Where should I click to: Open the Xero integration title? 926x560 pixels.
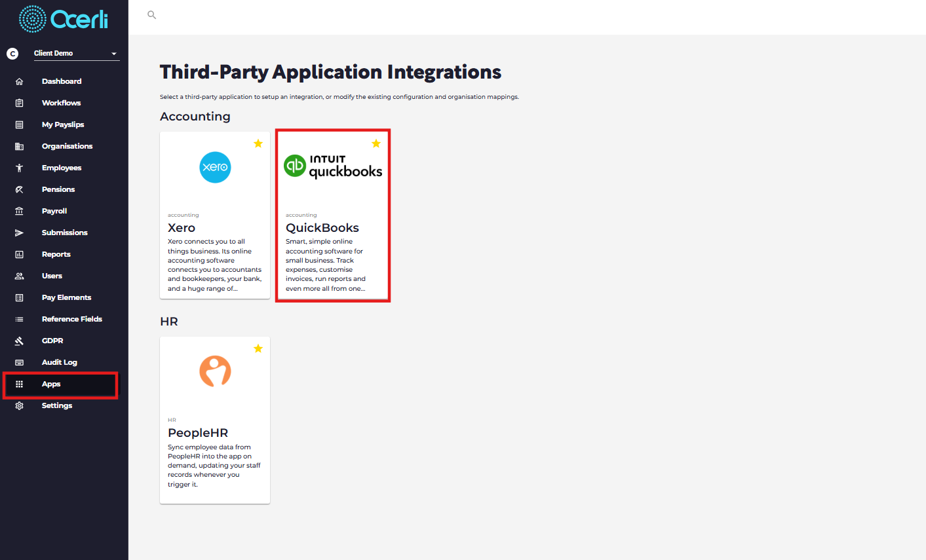tap(182, 228)
